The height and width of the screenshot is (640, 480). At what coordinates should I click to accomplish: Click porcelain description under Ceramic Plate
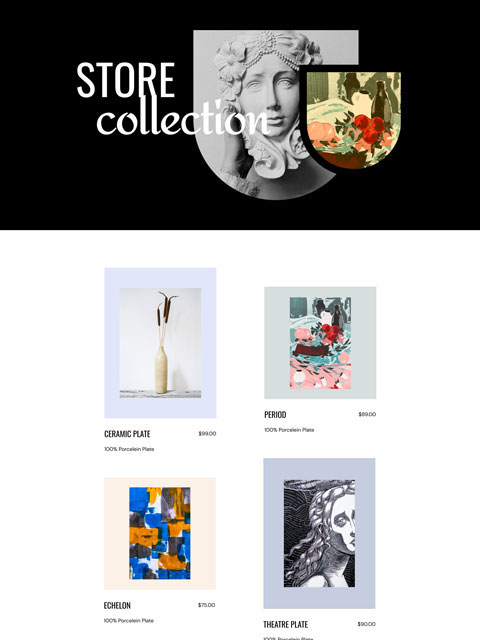pos(129,449)
